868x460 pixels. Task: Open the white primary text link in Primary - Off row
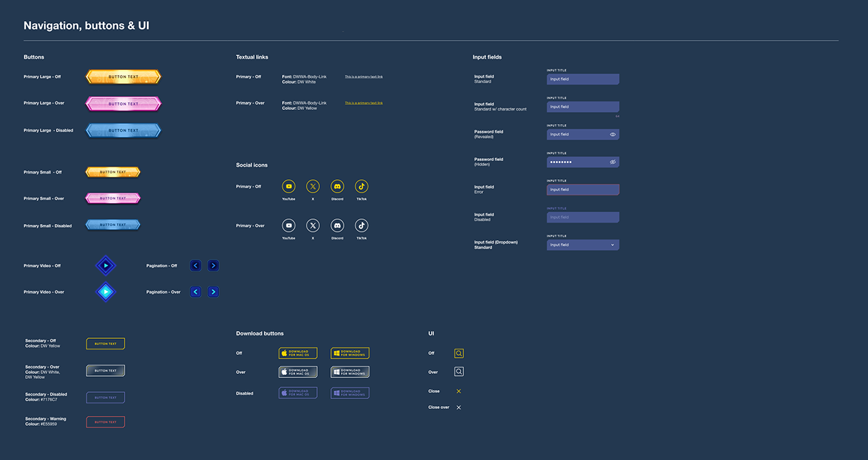(364, 76)
